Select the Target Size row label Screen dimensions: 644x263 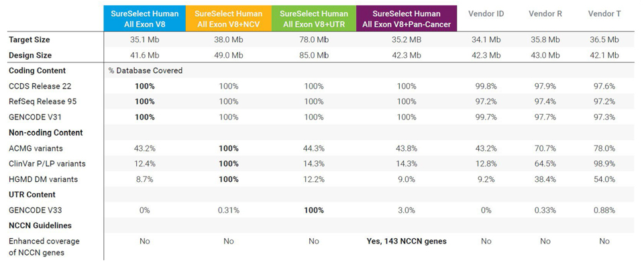(x=29, y=40)
